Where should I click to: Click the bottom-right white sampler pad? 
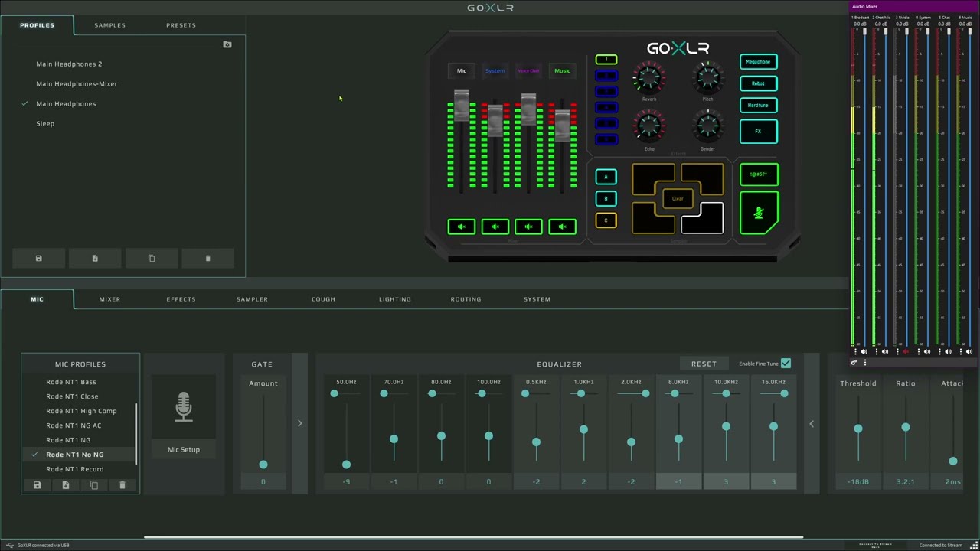(702, 218)
